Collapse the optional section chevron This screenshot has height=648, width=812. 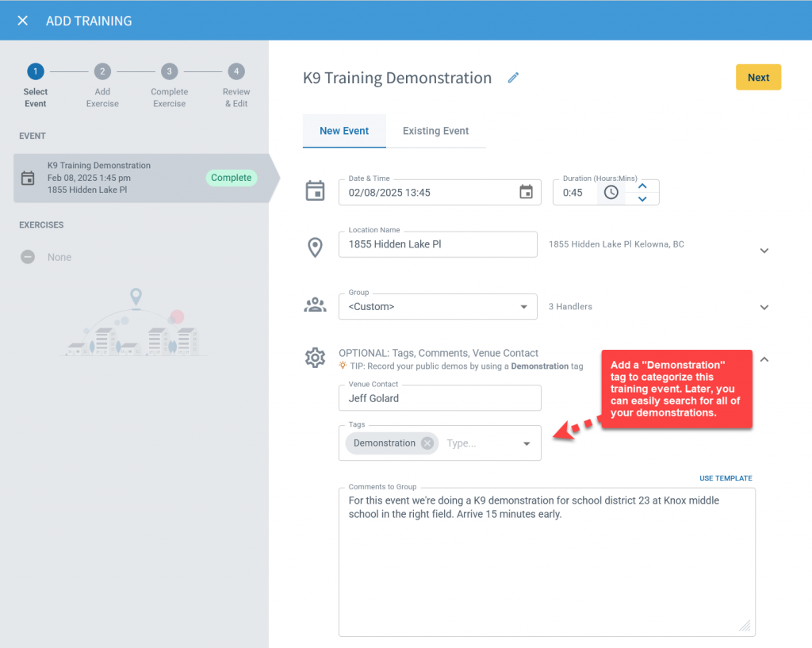pyautogui.click(x=764, y=359)
